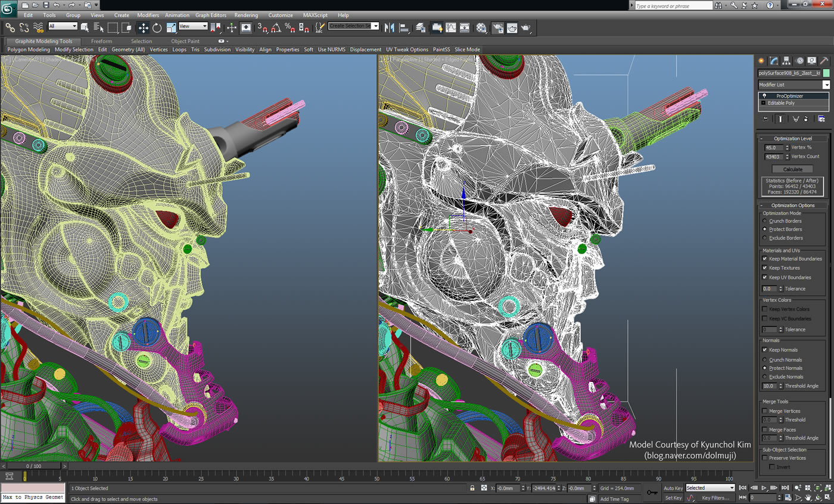
Task: Click the Mirror tool icon
Action: tap(390, 27)
